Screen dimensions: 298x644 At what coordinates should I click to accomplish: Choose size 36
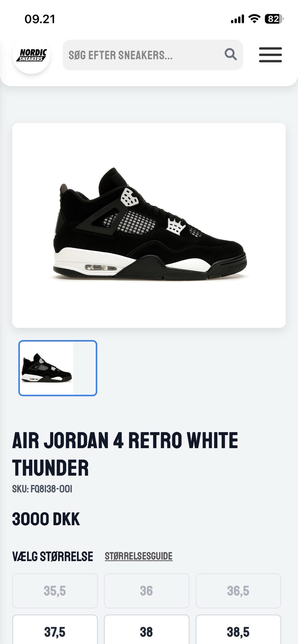tap(147, 591)
